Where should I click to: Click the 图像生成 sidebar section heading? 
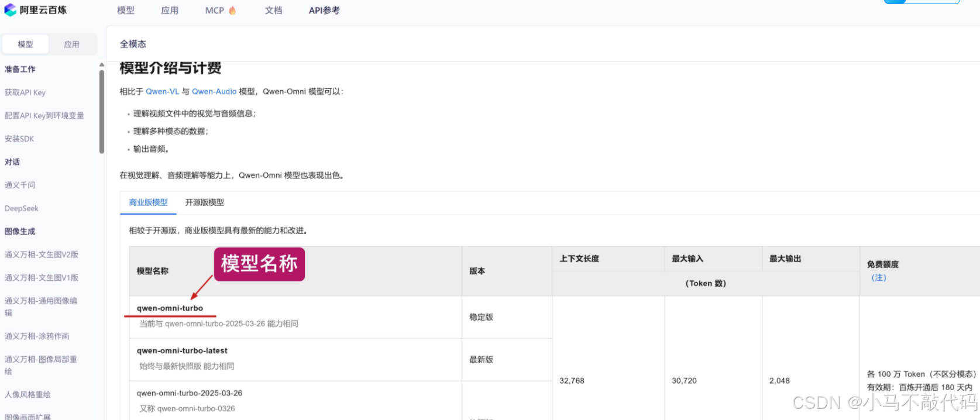tap(20, 232)
